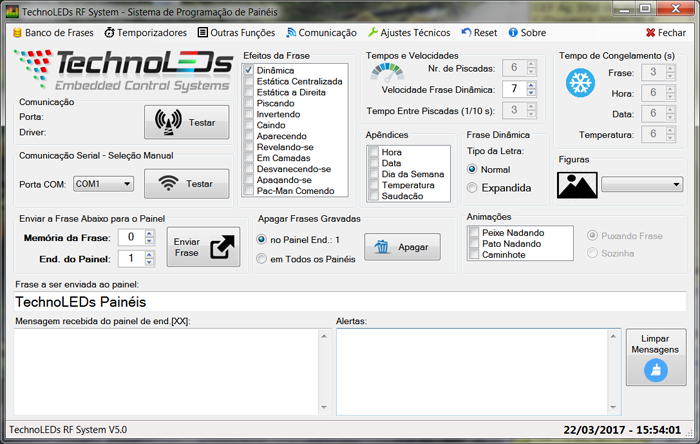
Task: Click the send arrow icon on Enviar Frase
Action: [x=222, y=247]
